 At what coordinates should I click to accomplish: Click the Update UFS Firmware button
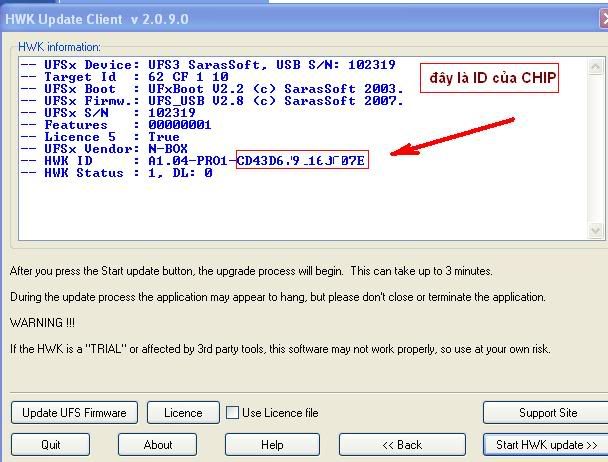coord(74,413)
